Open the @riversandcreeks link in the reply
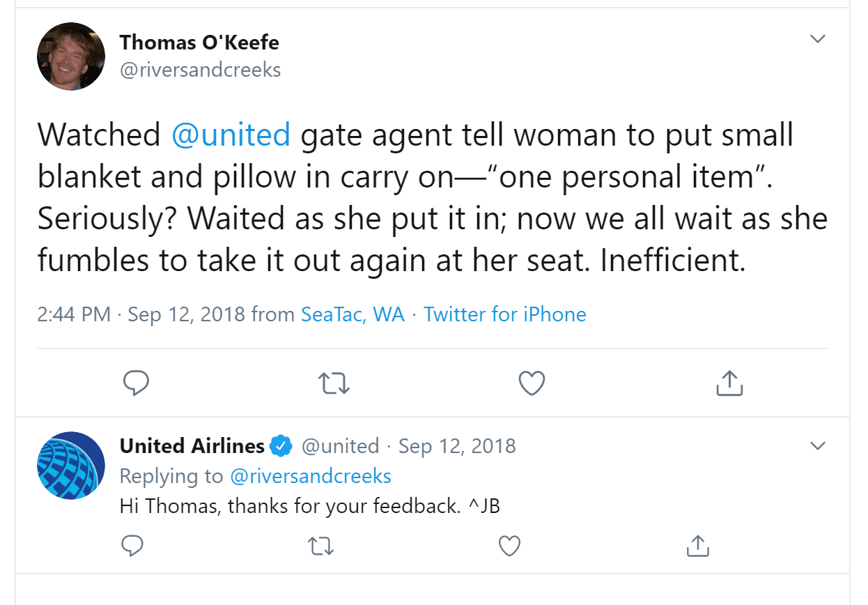This screenshot has width=868, height=605. pyautogui.click(x=311, y=476)
